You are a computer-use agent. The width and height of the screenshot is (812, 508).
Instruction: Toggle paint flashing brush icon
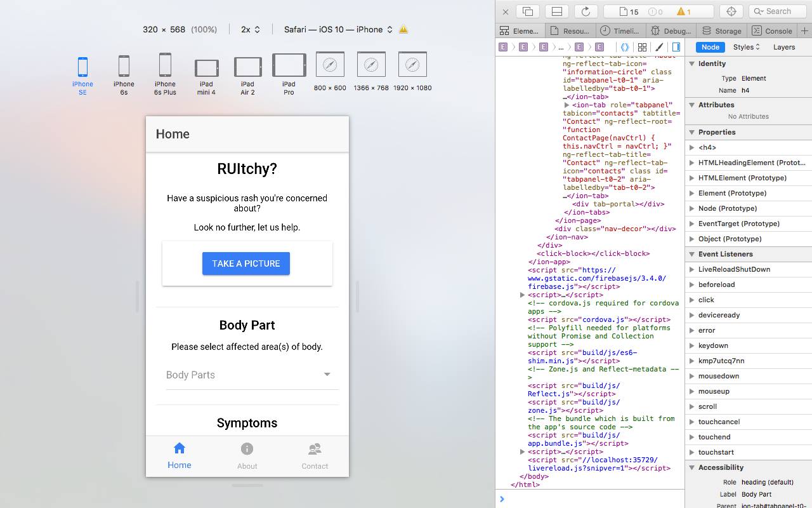coord(659,47)
